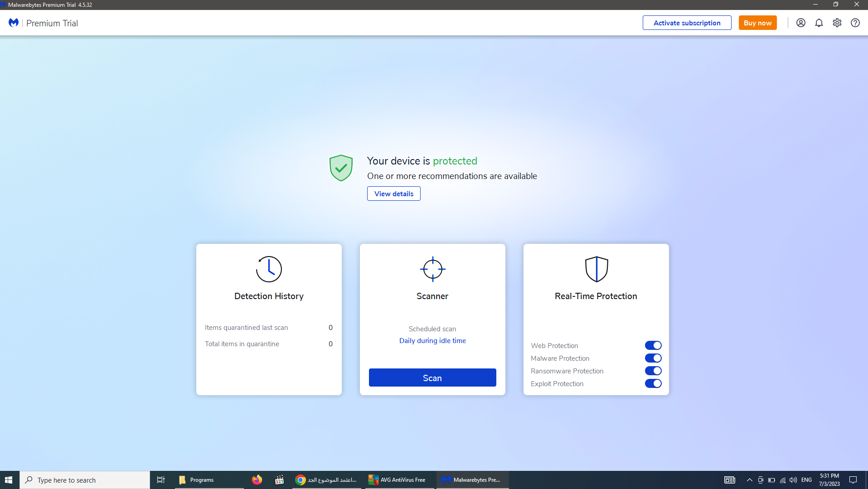Click the Exploit Protection label
The height and width of the screenshot is (489, 868).
point(557,384)
